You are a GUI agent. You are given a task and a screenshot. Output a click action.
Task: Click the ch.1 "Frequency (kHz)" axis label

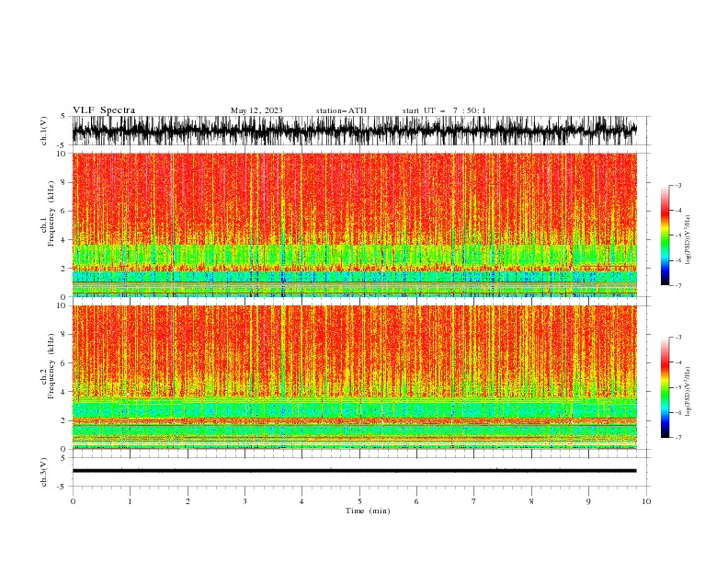click(51, 213)
